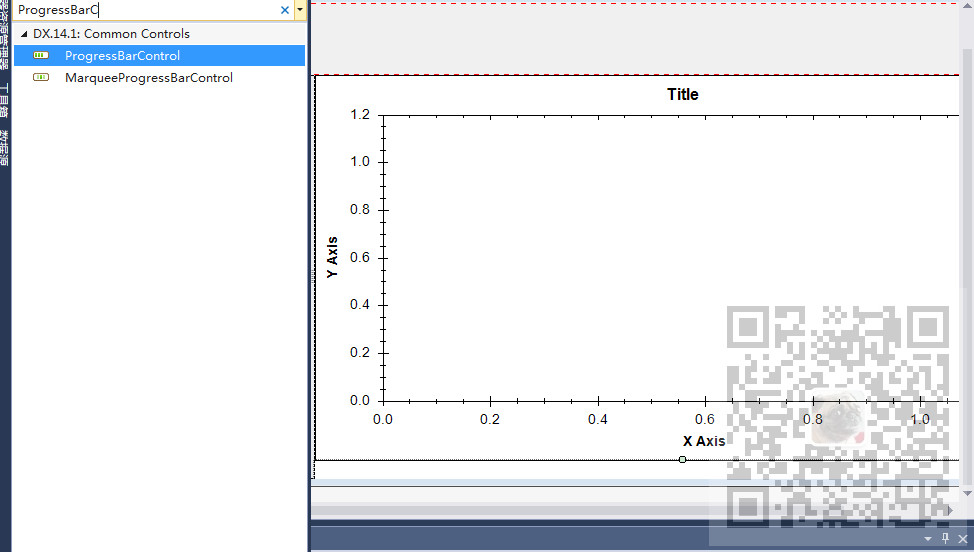Click the 0.8 value on Y axis

(360, 209)
